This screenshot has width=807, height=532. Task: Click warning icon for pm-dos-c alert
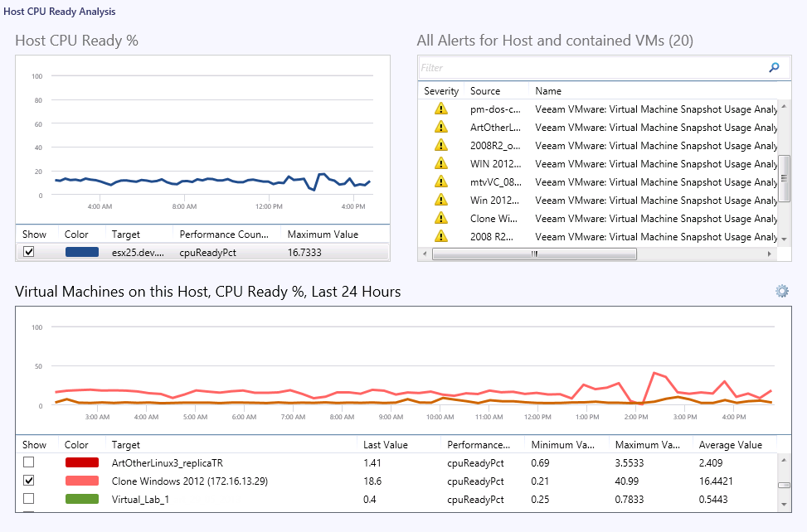[x=441, y=109]
